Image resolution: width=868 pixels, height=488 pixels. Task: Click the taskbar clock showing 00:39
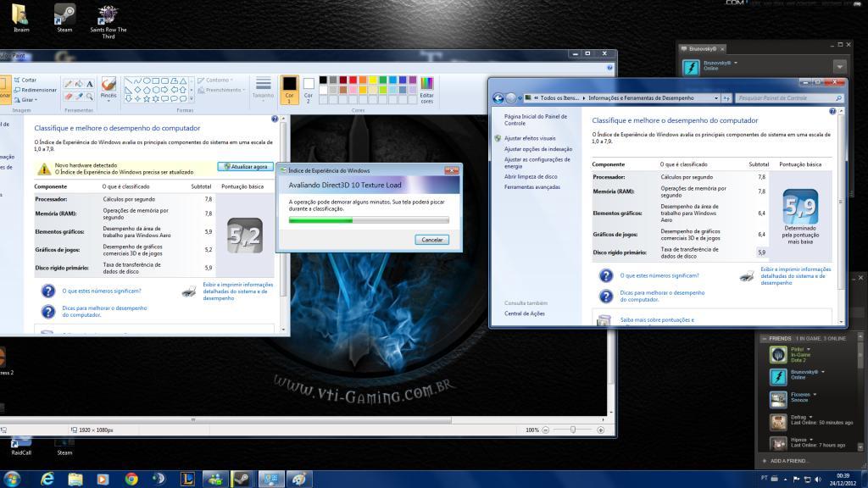843,480
